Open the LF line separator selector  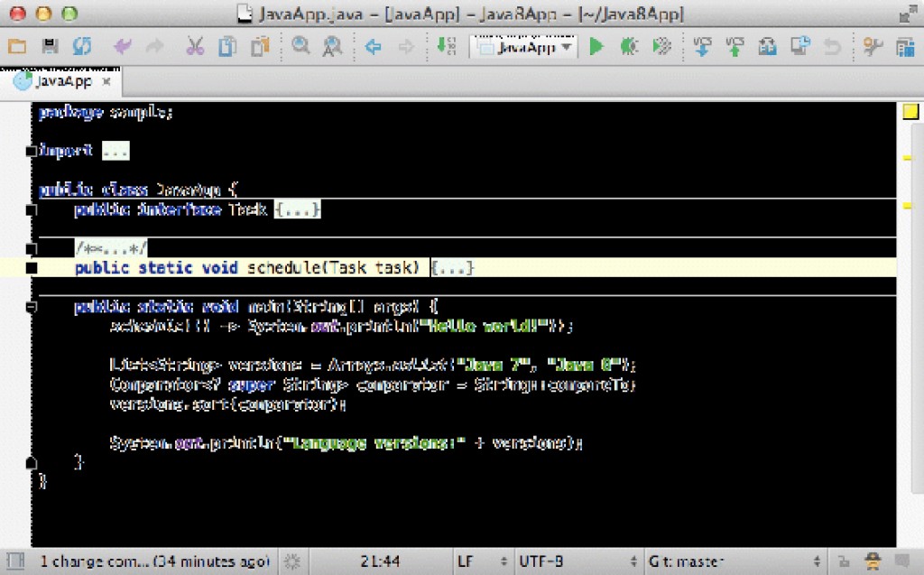482,561
